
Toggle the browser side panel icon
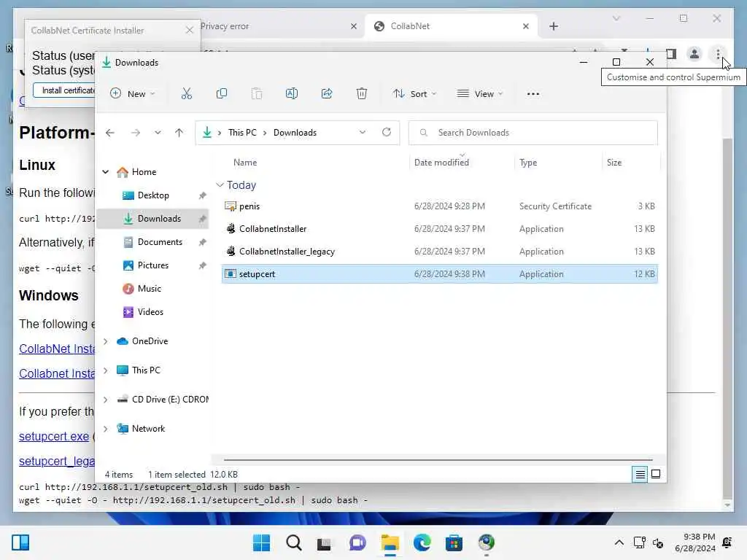point(671,54)
